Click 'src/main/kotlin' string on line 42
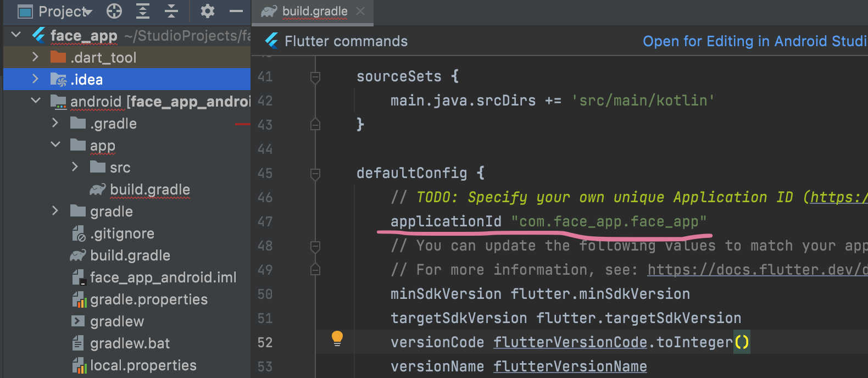Screen dimensions: 868x378 [x=643, y=101]
